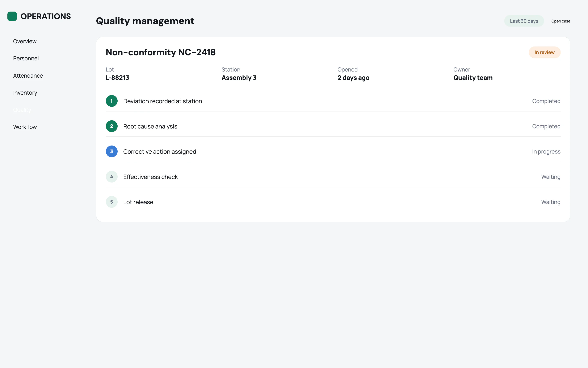Click the OPERATIONS brand name
The height and width of the screenshot is (368, 588).
[46, 16]
